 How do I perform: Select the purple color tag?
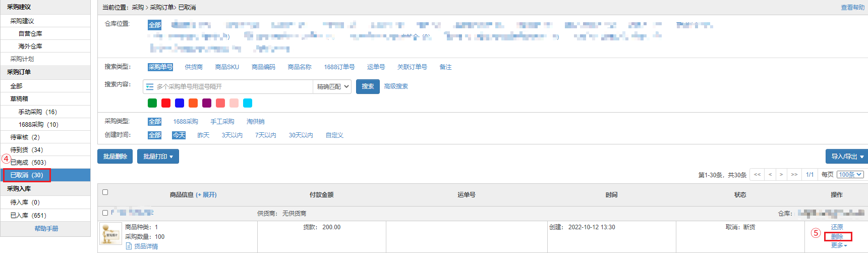click(x=207, y=103)
